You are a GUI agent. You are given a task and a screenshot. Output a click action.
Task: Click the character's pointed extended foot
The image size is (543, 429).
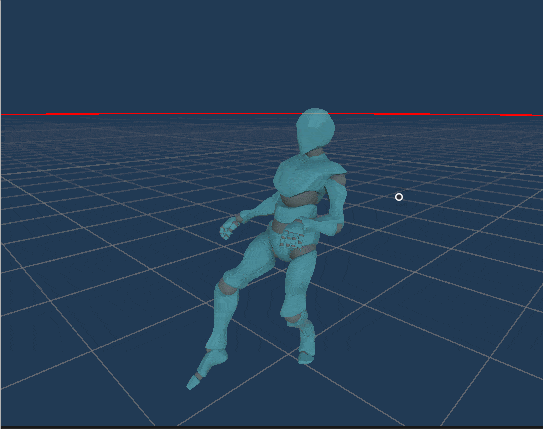206,369
